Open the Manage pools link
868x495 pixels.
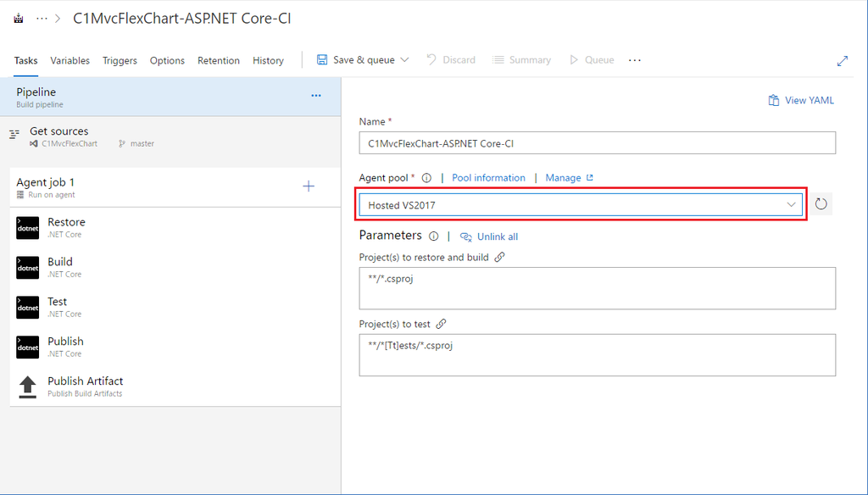click(x=563, y=178)
